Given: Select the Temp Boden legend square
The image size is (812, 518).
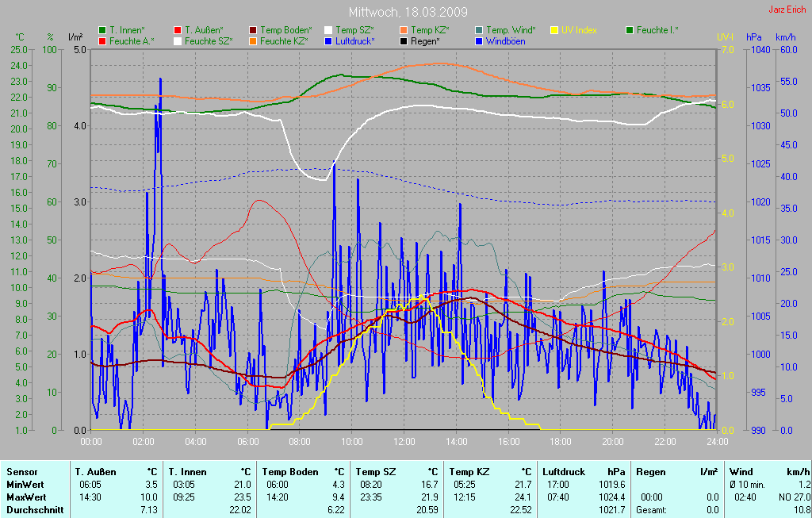Looking at the screenshot, I should point(253,30).
